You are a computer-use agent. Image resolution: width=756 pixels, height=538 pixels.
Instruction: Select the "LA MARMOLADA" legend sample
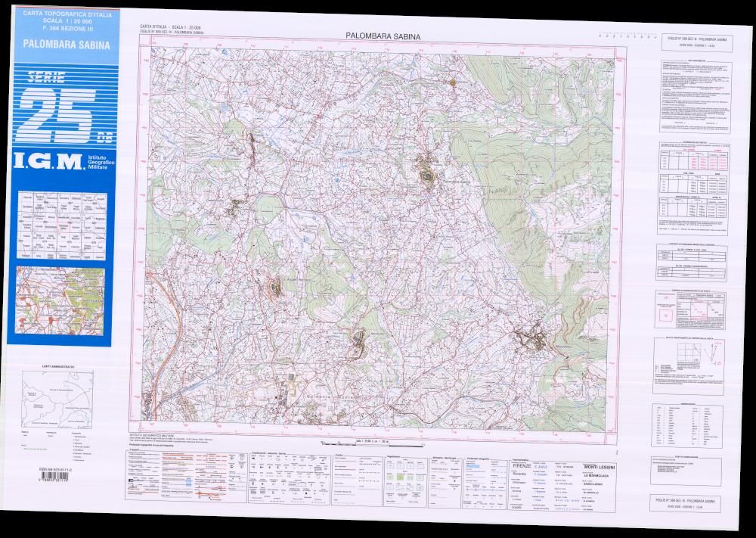point(596,475)
